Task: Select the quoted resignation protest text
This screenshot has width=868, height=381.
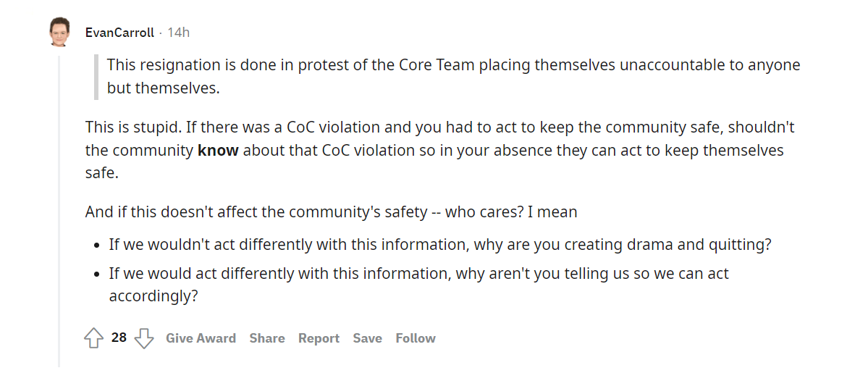Action: coord(453,77)
